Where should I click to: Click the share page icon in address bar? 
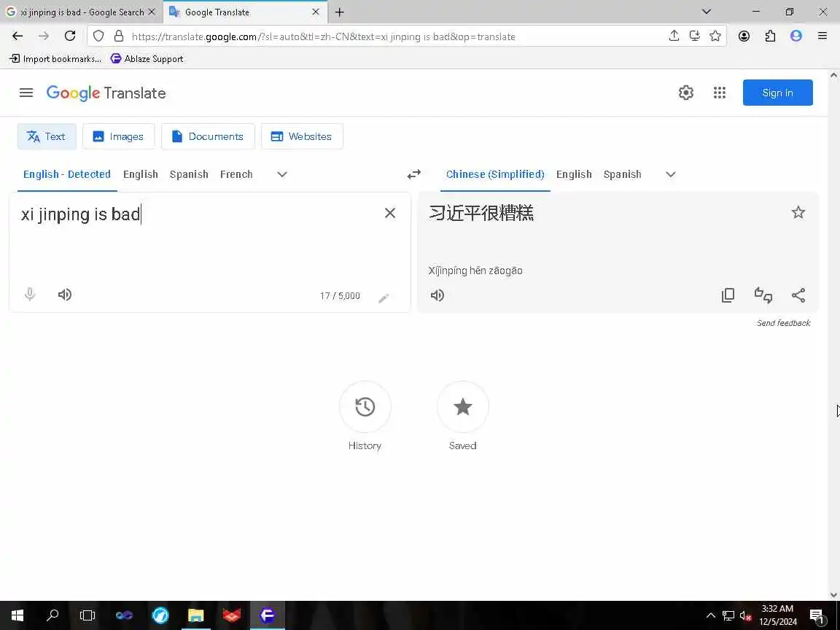coord(674,36)
